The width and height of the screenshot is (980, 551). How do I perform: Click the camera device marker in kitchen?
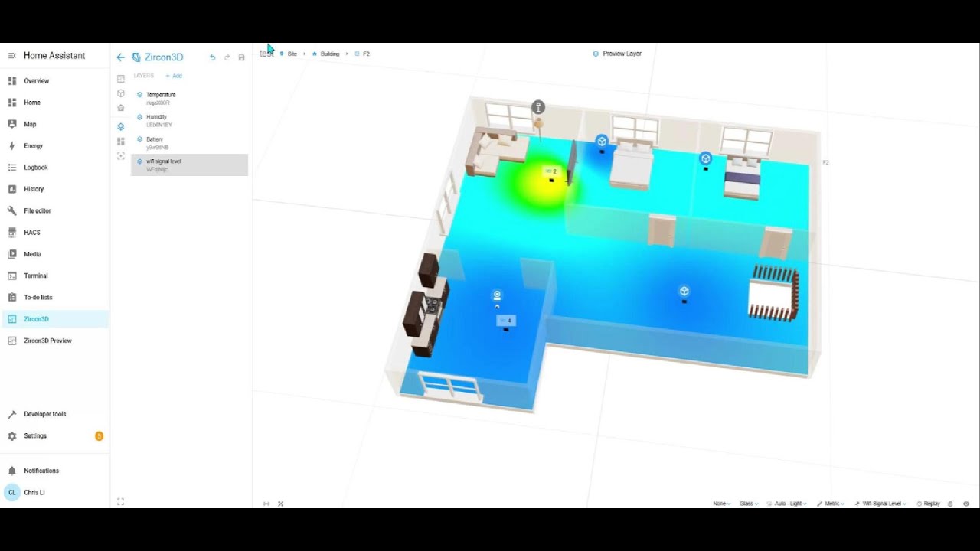coord(497,295)
